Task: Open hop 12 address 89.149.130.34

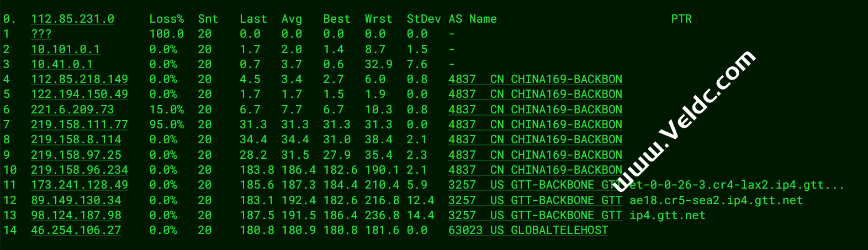Action: tap(76, 200)
